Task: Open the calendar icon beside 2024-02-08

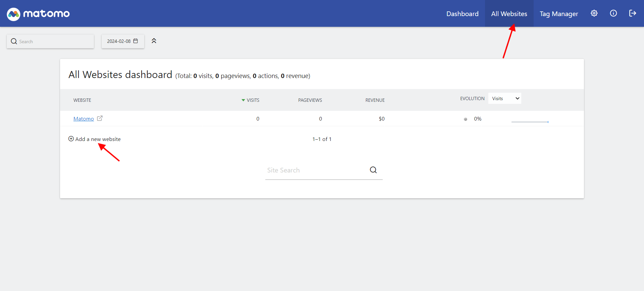Action: coord(136,41)
